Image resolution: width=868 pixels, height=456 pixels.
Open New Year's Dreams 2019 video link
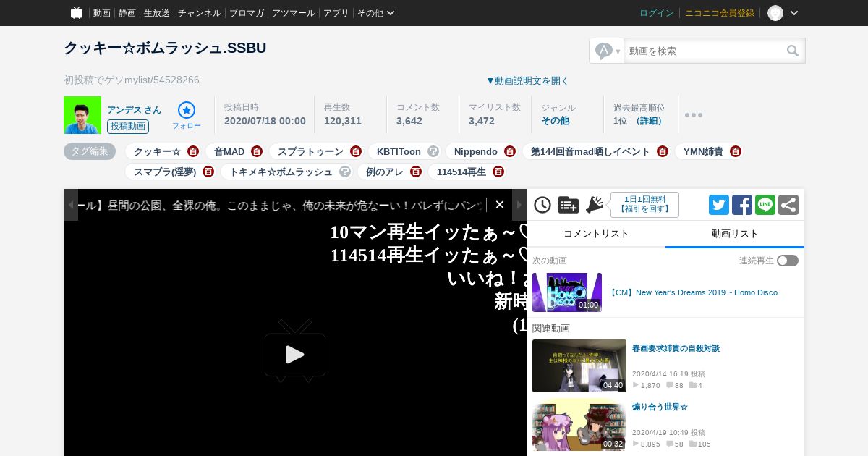click(692, 292)
